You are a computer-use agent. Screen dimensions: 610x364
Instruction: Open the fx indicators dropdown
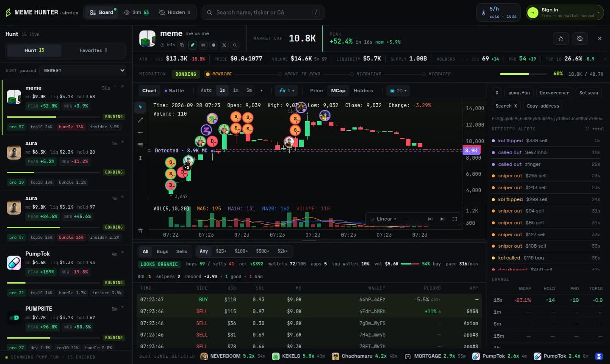[x=286, y=91]
